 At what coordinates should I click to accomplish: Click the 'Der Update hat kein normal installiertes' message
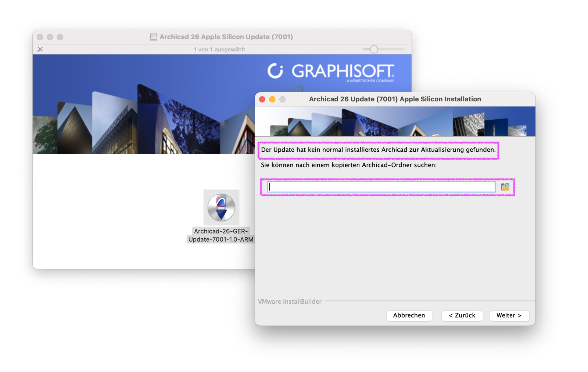[x=378, y=150]
